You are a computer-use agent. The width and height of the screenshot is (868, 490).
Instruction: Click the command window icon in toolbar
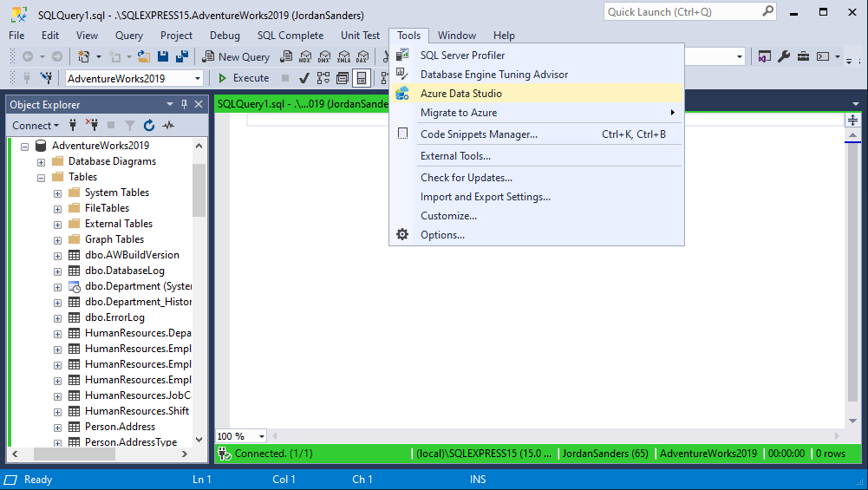[x=823, y=56]
